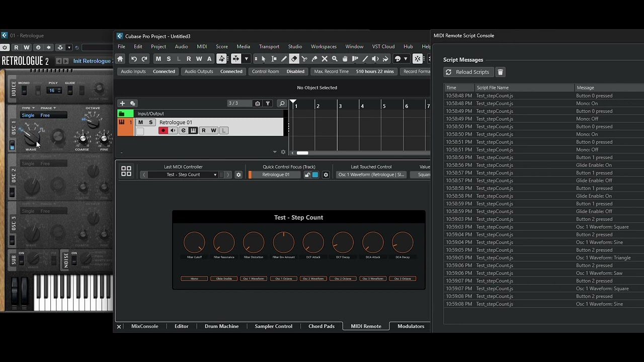
Task: Select the Zoom magnifier tool
Action: 335,59
